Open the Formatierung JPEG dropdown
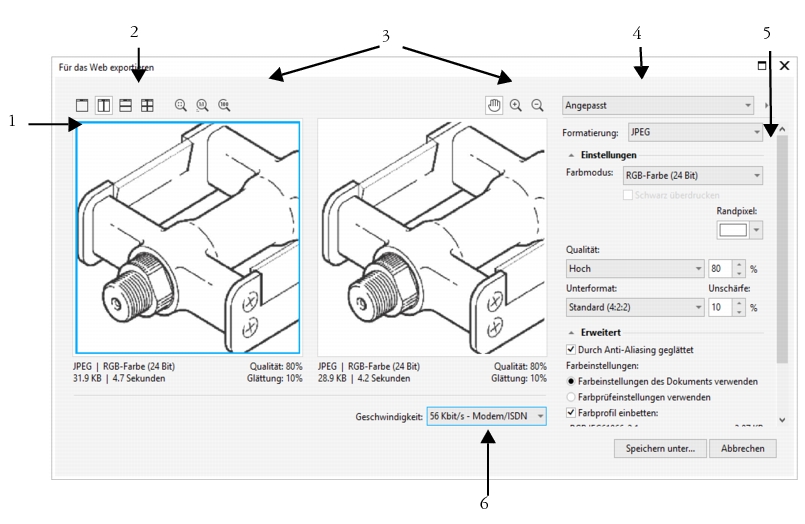 695,131
